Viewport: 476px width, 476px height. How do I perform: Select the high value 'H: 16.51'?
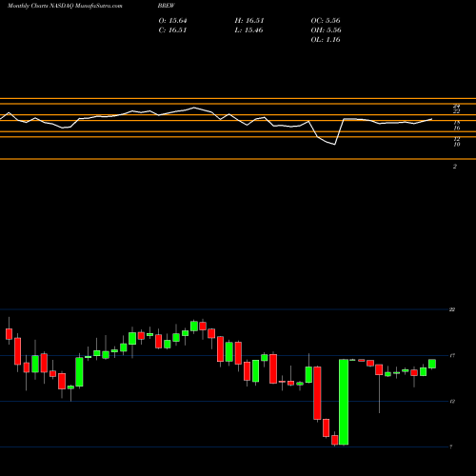click(x=249, y=21)
